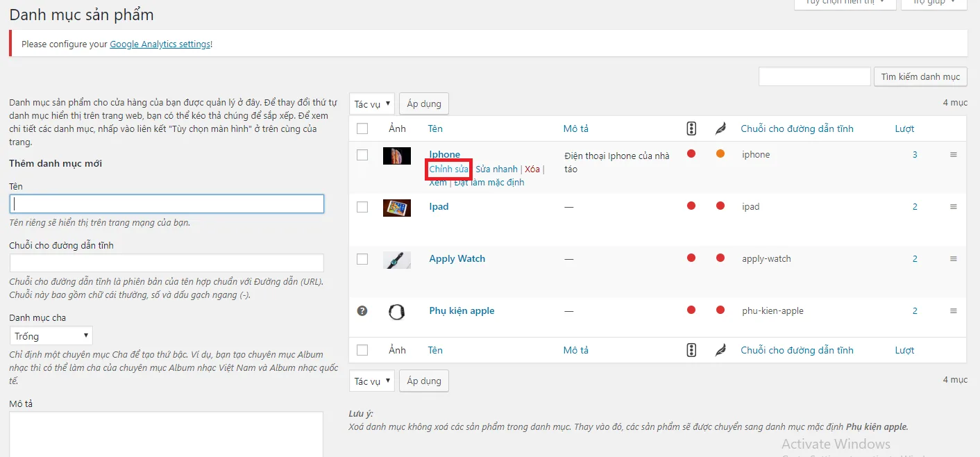Focus the Mô tả description textarea
The image size is (980, 457).
pyautogui.click(x=167, y=434)
